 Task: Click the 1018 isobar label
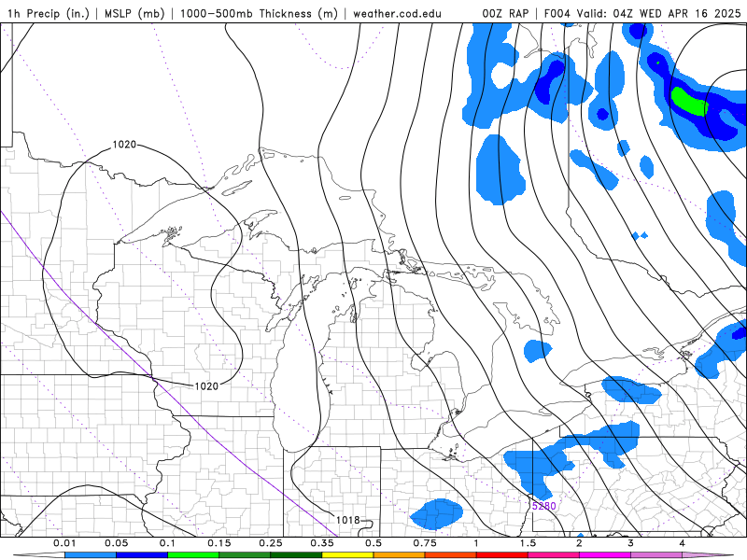(347, 520)
